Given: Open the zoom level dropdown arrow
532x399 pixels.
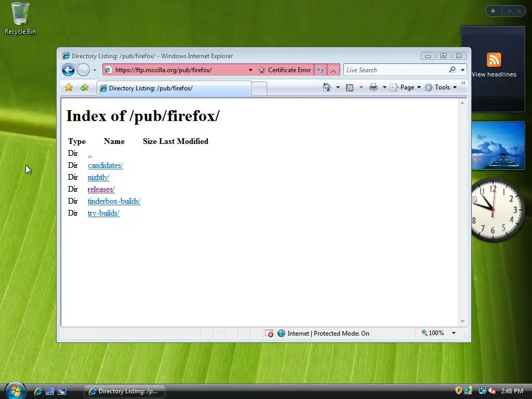Looking at the screenshot, I should pos(454,333).
